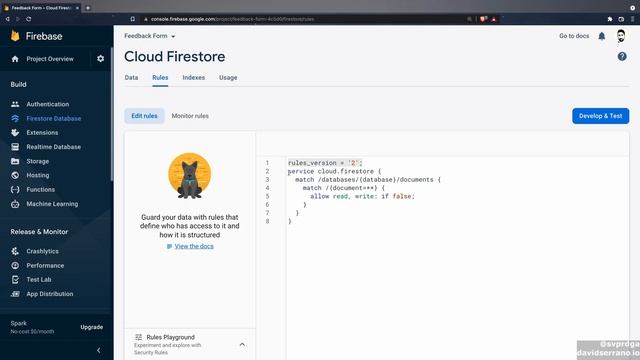Switch to the Data tab

point(131,78)
